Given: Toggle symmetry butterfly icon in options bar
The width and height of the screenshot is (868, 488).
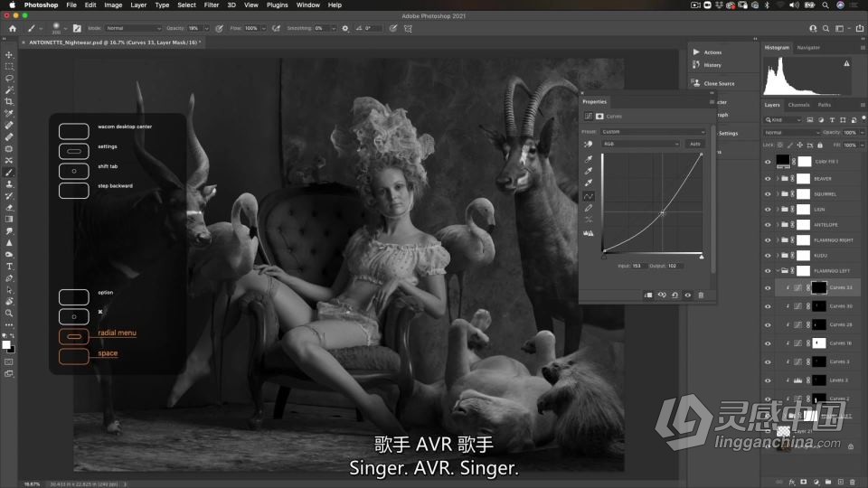Looking at the screenshot, I should tap(408, 28).
